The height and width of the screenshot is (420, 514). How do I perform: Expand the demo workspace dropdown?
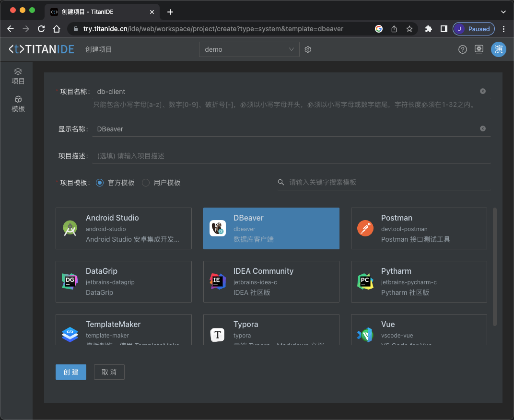point(249,49)
